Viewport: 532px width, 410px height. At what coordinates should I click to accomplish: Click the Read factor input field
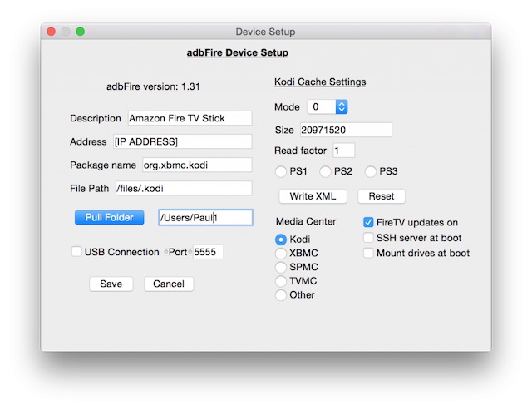point(343,151)
